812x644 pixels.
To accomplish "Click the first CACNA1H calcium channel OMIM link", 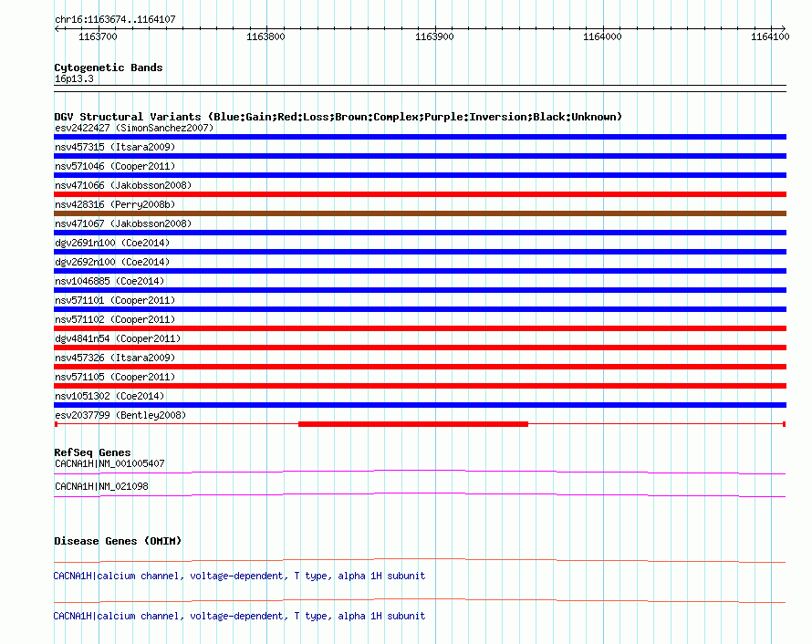I will (239, 576).
